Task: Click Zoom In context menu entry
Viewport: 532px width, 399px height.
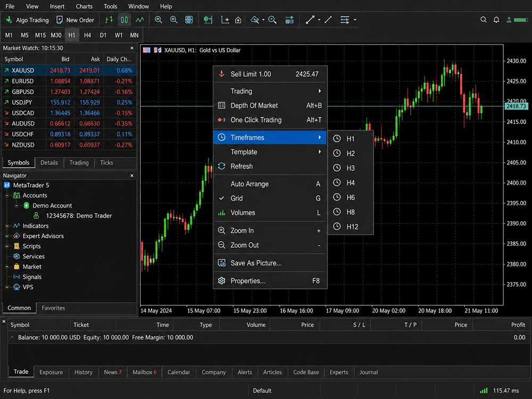Action: 270,231
